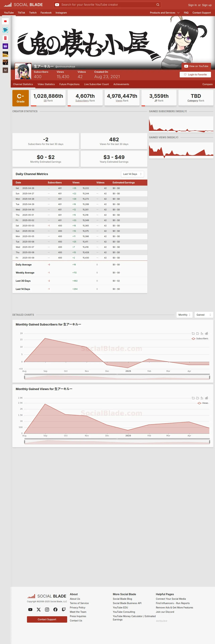Switch to the Instagram platform tab

click(61, 13)
